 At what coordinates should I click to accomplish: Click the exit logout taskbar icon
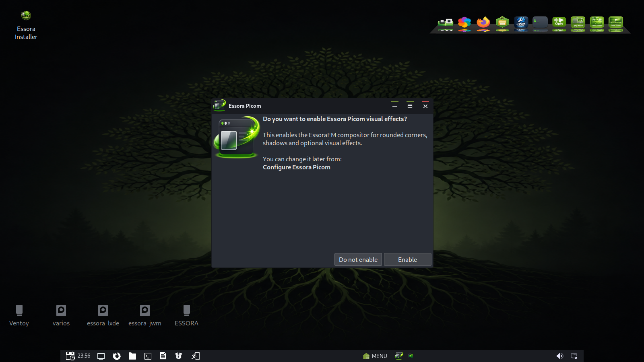click(196, 356)
